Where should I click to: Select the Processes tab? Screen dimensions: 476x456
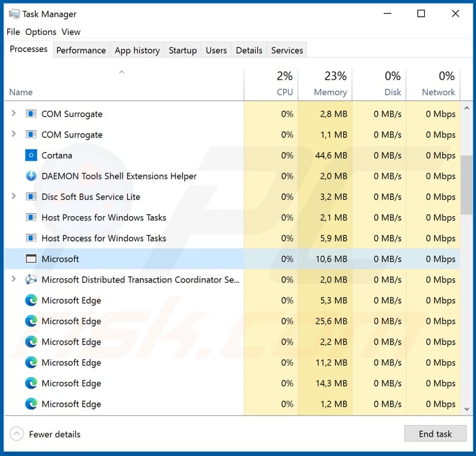click(x=28, y=49)
